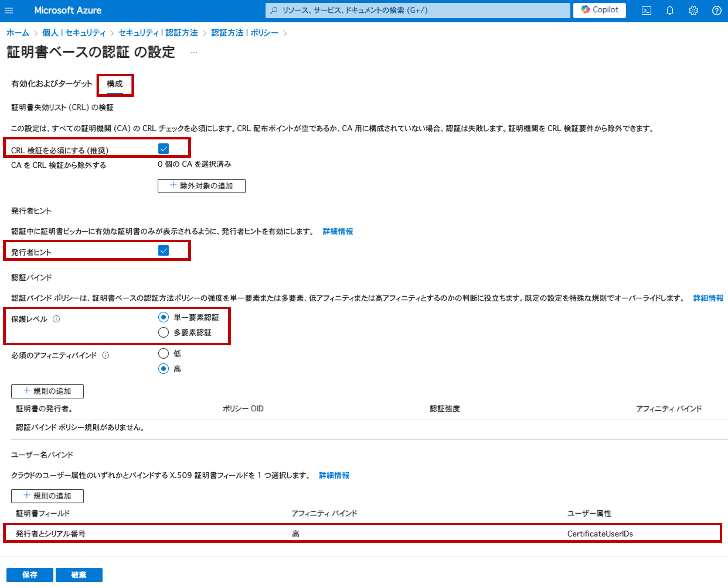Select the 構成 tab
This screenshot has width=728, height=588.
point(115,84)
